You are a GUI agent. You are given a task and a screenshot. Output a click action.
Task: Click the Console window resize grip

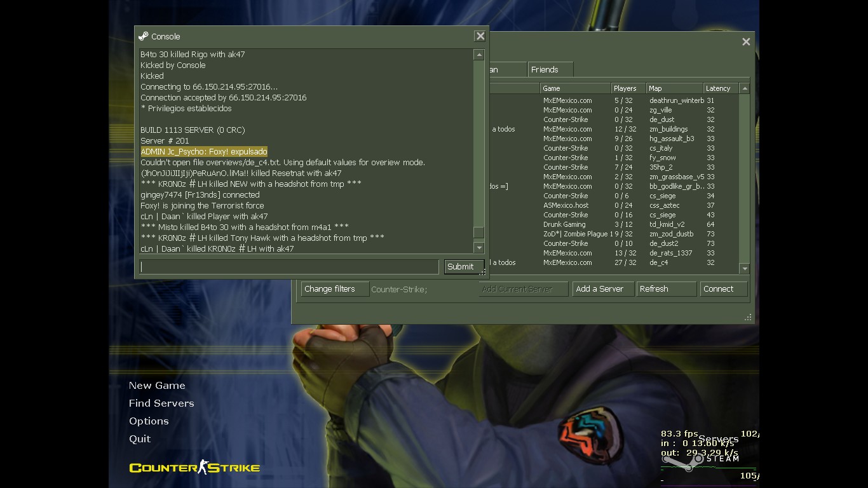483,273
